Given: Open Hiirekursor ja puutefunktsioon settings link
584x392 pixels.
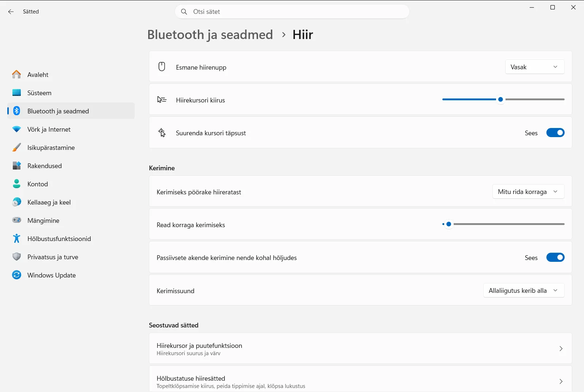Looking at the screenshot, I should pos(360,349).
